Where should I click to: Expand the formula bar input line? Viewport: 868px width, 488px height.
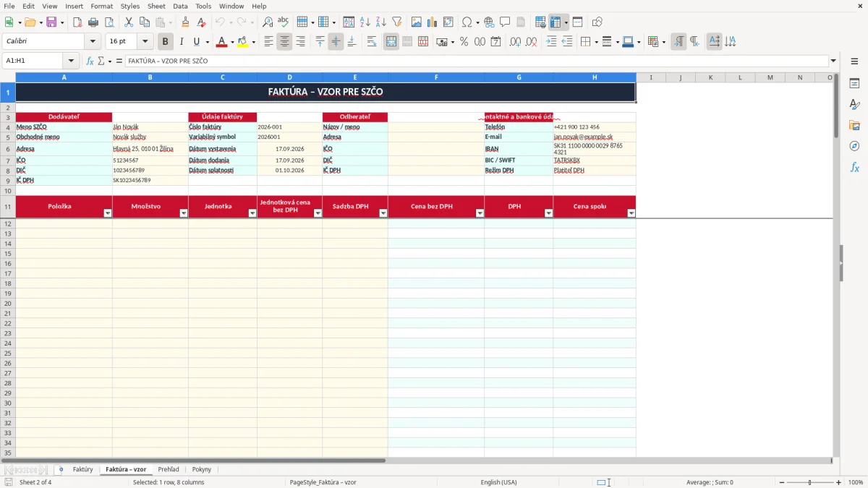point(833,61)
